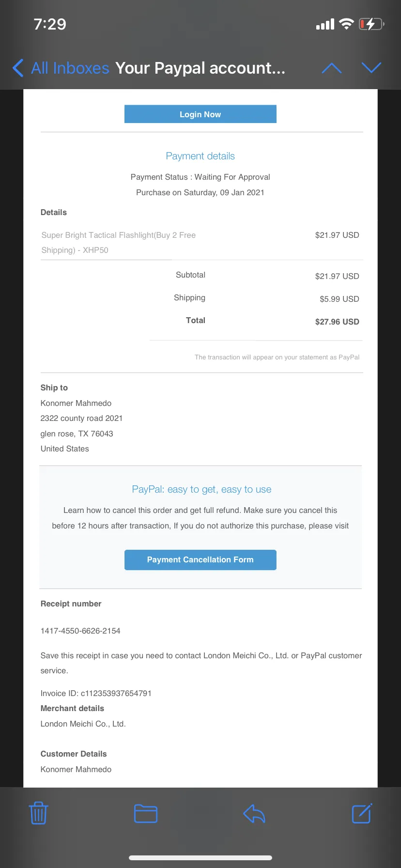Tap the Payment details heading
Image resolution: width=401 pixels, height=868 pixels.
pos(200,156)
